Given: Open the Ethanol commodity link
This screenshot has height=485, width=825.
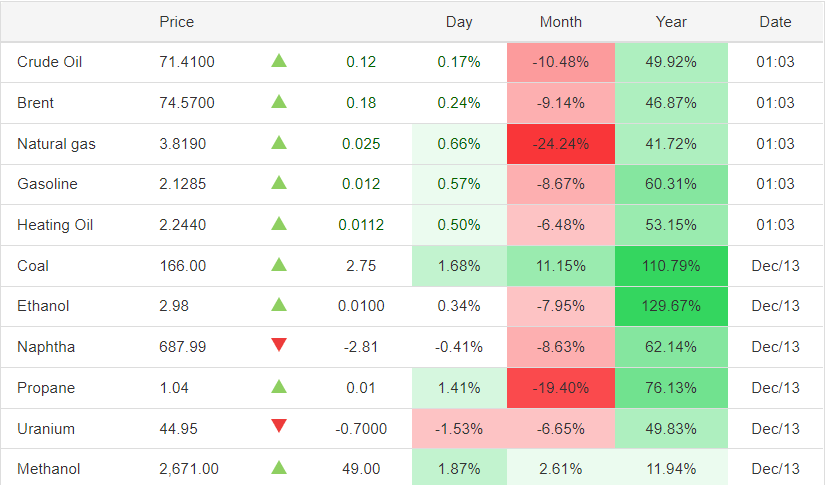Looking at the screenshot, I should [43, 306].
